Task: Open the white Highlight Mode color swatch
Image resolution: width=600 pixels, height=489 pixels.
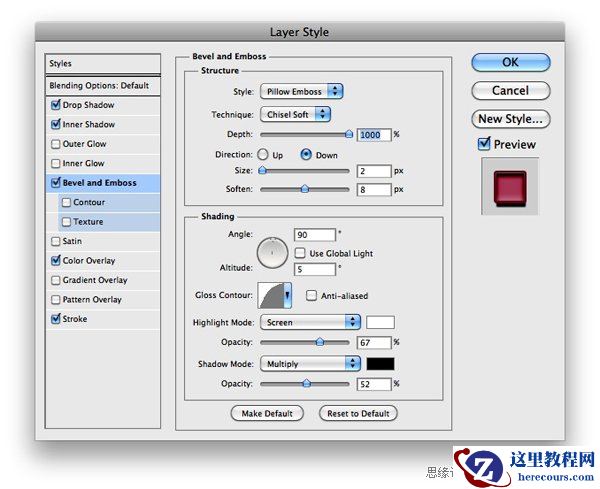Action: coord(380,323)
